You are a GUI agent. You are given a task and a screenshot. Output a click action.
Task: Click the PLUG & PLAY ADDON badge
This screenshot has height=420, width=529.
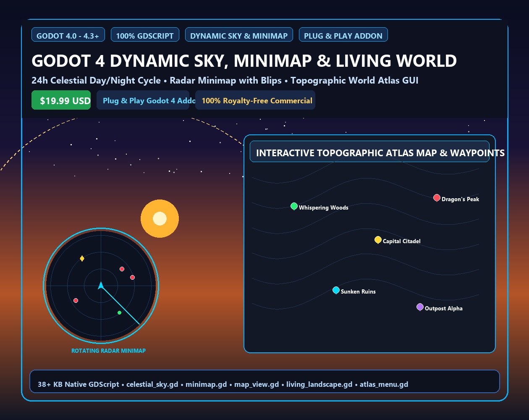(343, 35)
